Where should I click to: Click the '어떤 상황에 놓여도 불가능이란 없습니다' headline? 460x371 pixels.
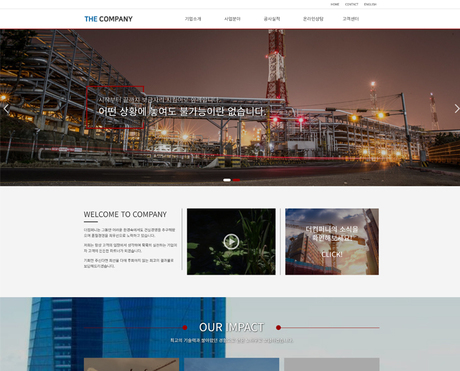click(x=182, y=111)
